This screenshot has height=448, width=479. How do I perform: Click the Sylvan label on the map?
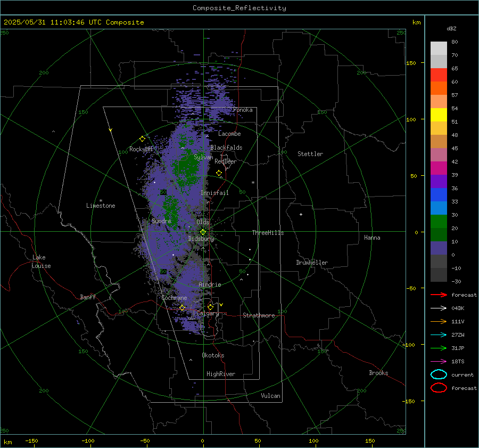[203, 157]
